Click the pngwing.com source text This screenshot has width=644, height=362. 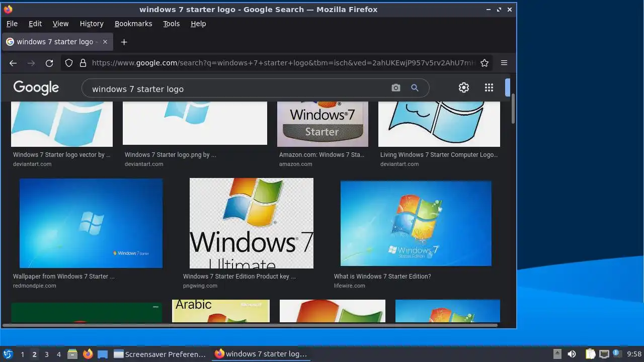click(200, 286)
